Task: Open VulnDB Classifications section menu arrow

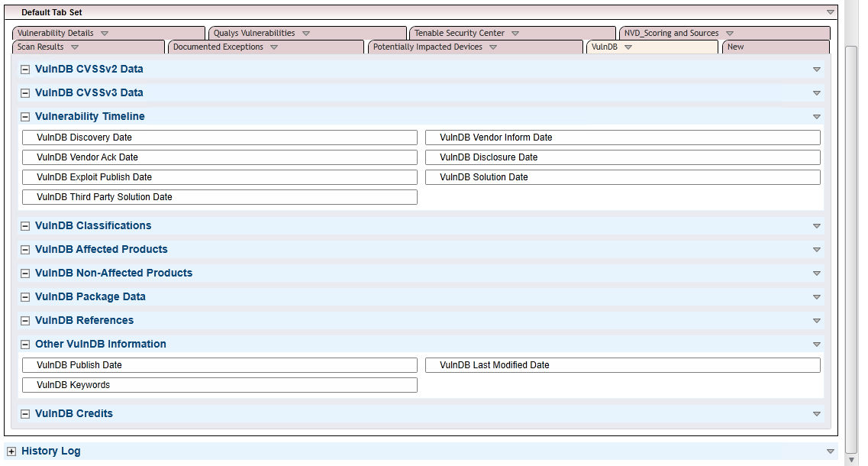Action: pyautogui.click(x=817, y=226)
